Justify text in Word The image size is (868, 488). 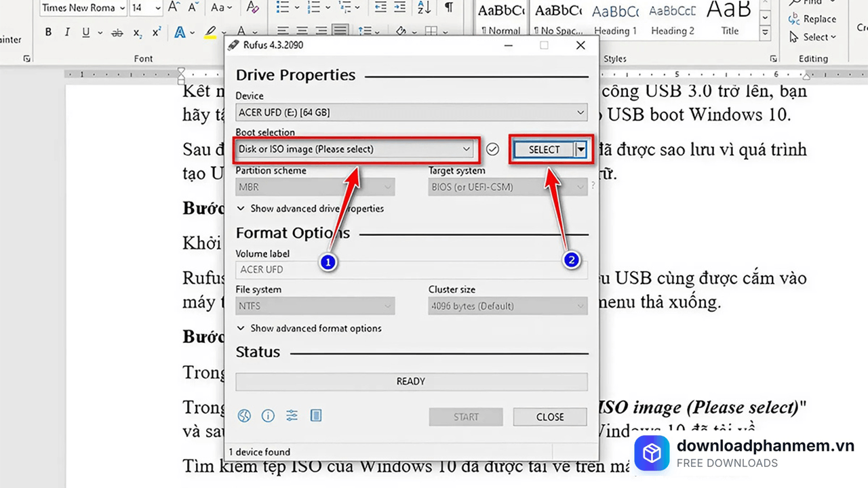(x=340, y=31)
